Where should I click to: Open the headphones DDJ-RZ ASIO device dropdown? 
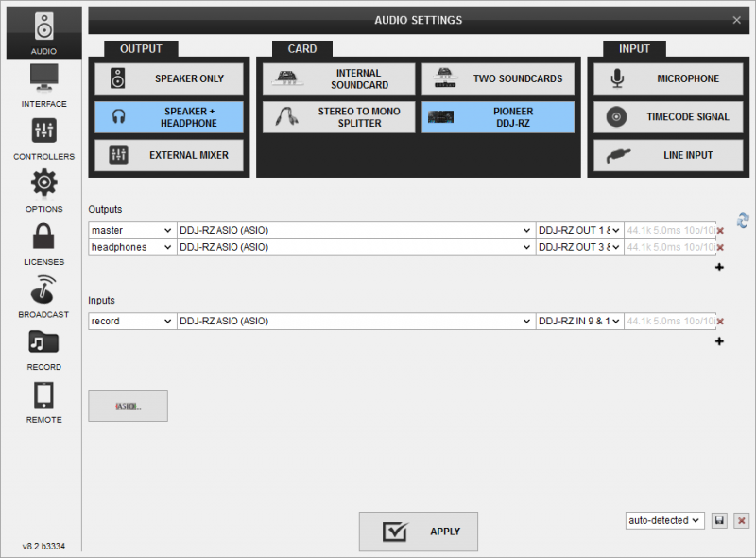coord(354,247)
